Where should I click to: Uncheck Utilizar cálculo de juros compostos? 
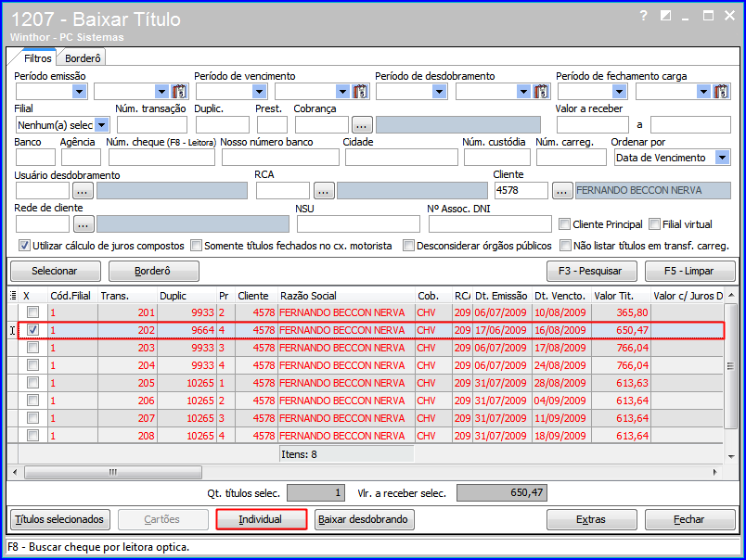tap(24, 246)
